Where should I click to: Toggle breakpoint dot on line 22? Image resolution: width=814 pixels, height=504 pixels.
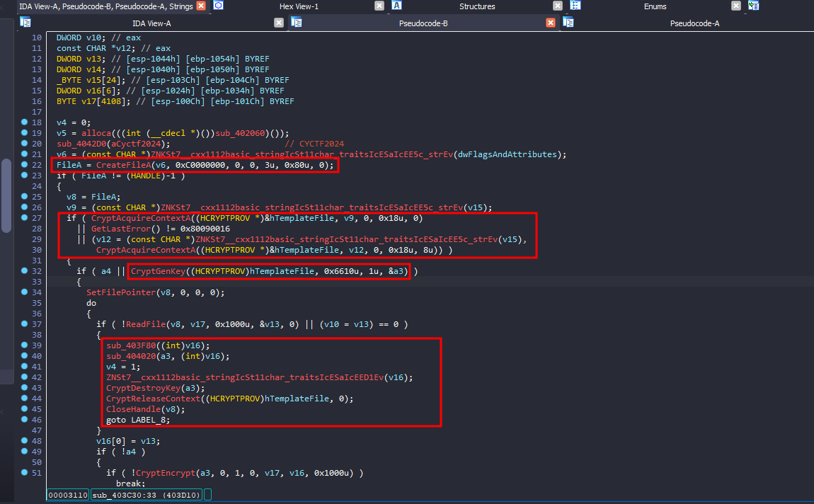pyautogui.click(x=25, y=165)
